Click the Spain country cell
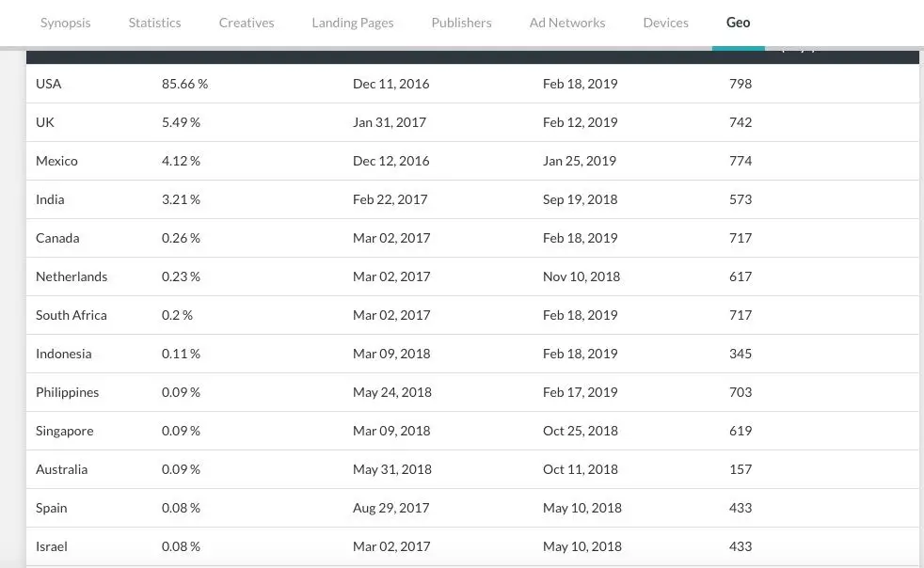Screen dimensions: 924x568 point(51,508)
